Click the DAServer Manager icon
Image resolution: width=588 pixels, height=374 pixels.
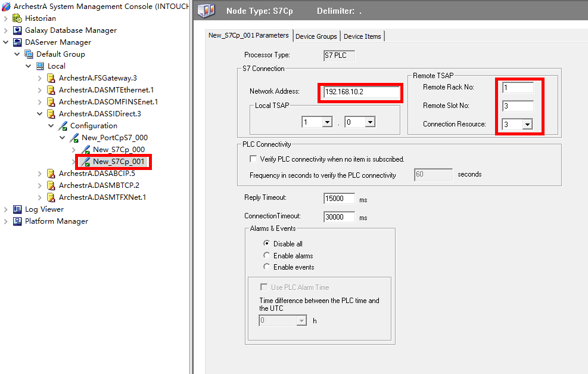pos(17,42)
